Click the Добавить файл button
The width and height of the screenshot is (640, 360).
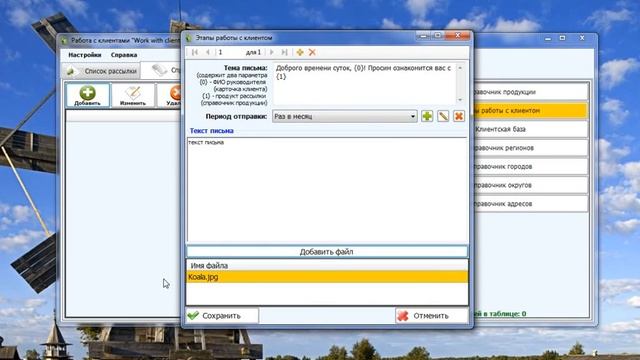(x=327, y=252)
